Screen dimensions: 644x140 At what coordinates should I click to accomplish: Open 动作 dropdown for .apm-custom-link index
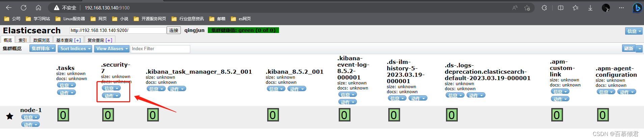pyautogui.click(x=560, y=99)
